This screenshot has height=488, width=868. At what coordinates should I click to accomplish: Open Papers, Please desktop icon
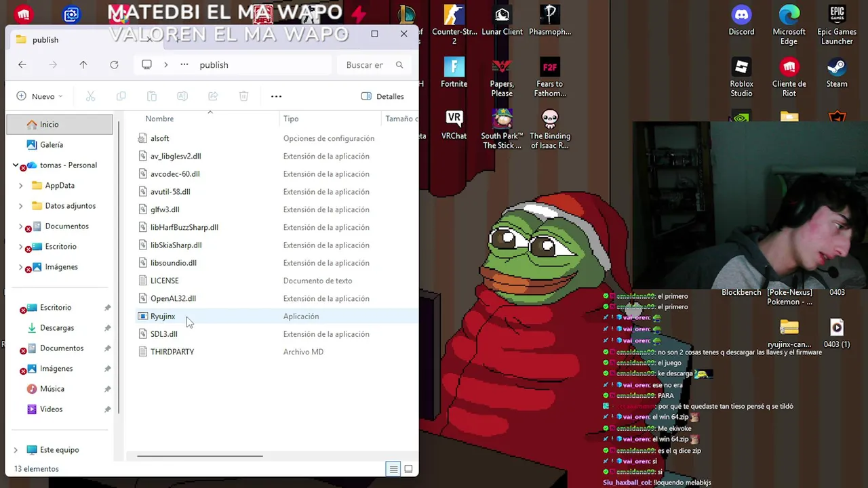(502, 77)
